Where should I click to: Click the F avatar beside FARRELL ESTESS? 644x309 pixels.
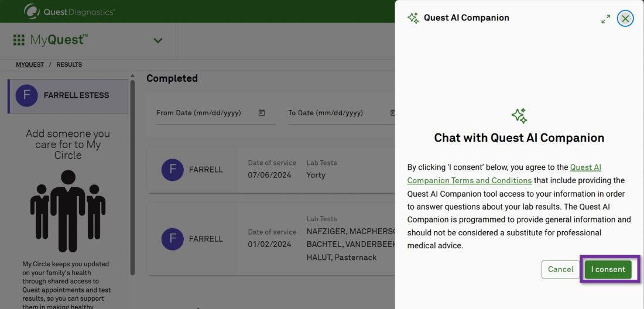27,95
